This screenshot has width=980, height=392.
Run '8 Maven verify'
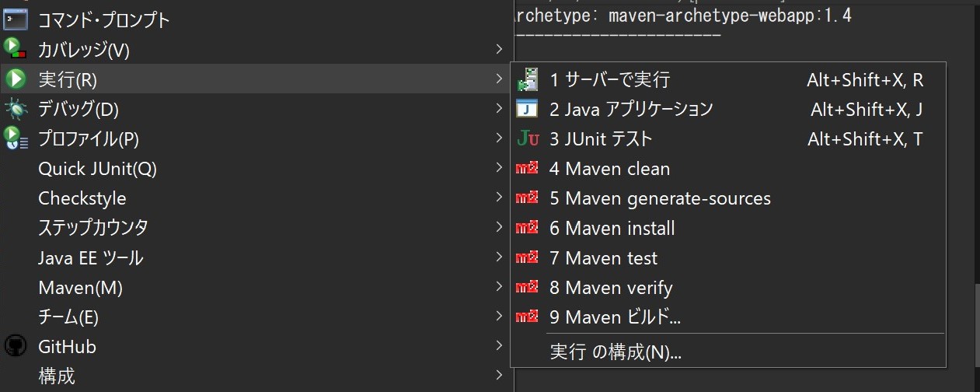728,287
